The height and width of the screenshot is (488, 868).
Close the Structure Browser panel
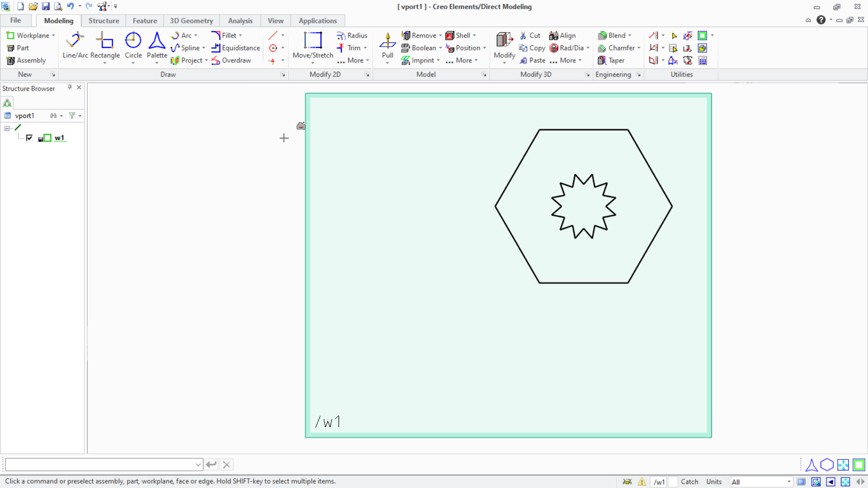pos(79,88)
